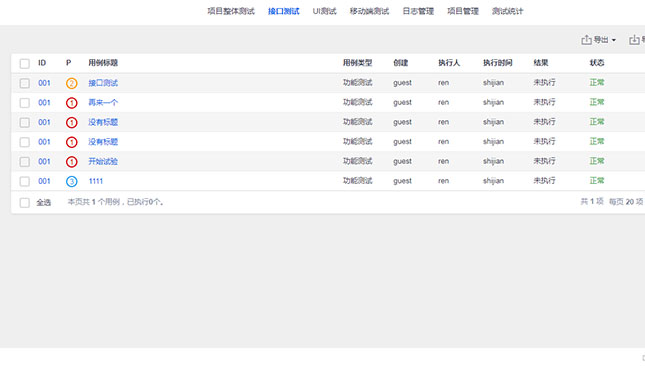This screenshot has height=368, width=645.
Task: Select the 日志管理 tab
Action: [x=418, y=11]
